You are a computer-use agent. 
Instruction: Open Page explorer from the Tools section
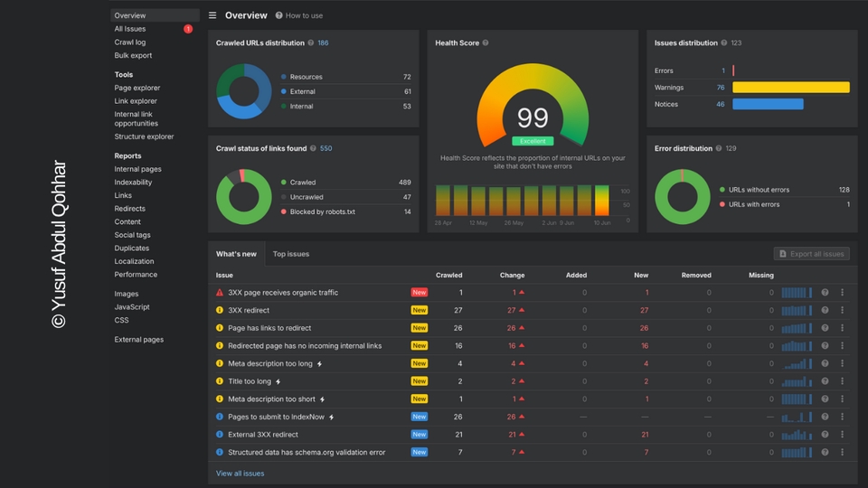(137, 88)
